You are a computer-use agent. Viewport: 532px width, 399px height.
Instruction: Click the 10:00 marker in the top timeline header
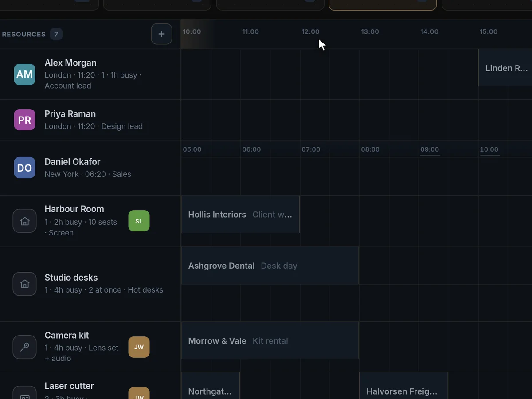tap(192, 31)
